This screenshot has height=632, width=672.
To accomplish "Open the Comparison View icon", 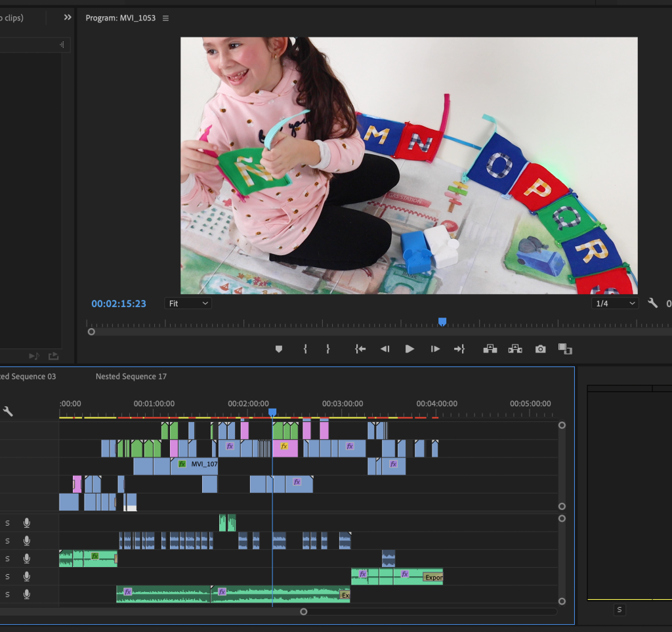I will pos(564,349).
